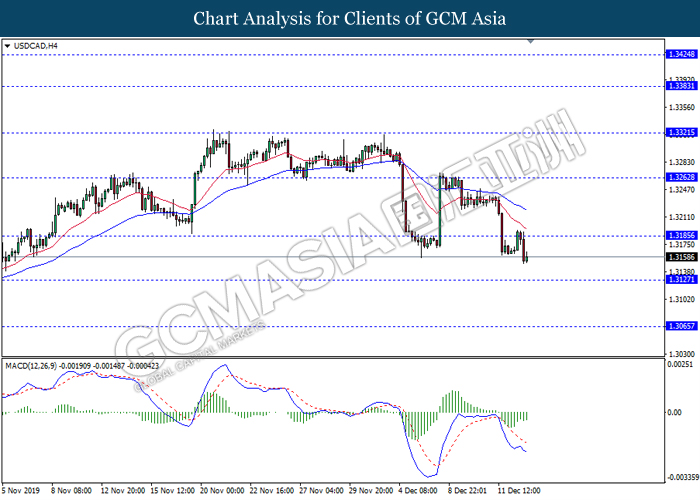This screenshot has height=500, width=700.
Task: Select the 1.30657 price level label
Action: (681, 326)
